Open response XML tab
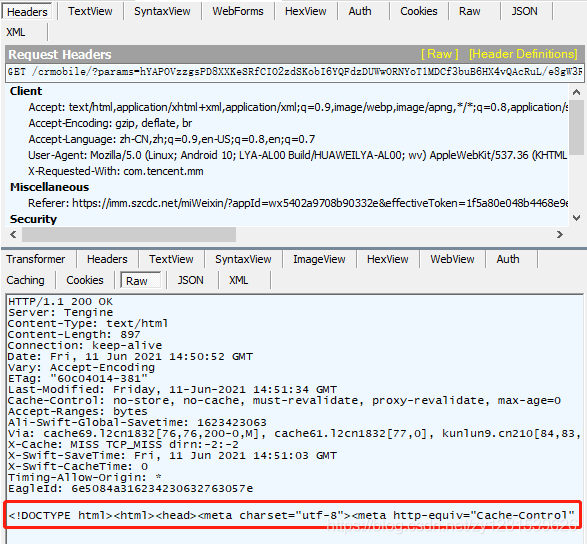The image size is (587, 544). point(238,280)
